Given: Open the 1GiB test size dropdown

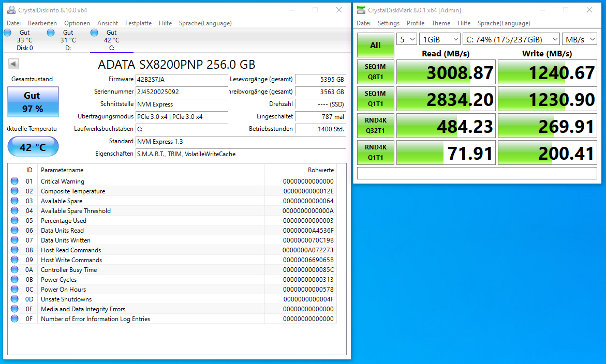Looking at the screenshot, I should [440, 39].
